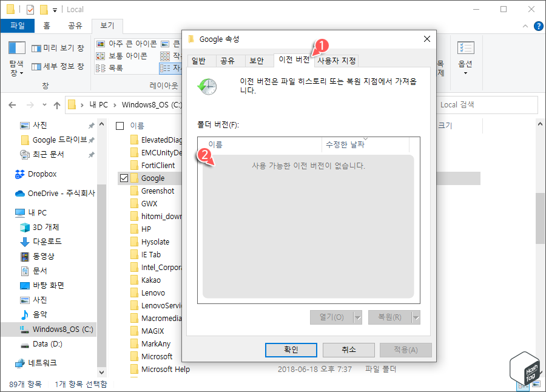546x392 pixels.
Task: Confirm dialog with the 확인 button
Action: click(291, 350)
